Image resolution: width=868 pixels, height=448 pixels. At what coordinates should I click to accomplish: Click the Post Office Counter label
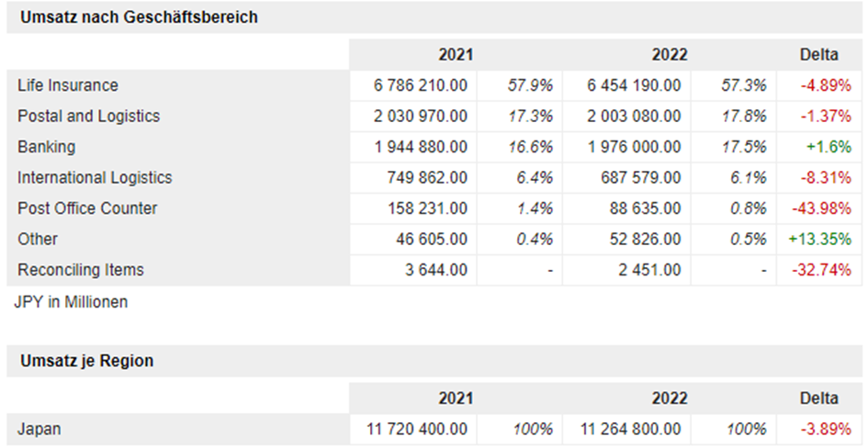(x=87, y=208)
